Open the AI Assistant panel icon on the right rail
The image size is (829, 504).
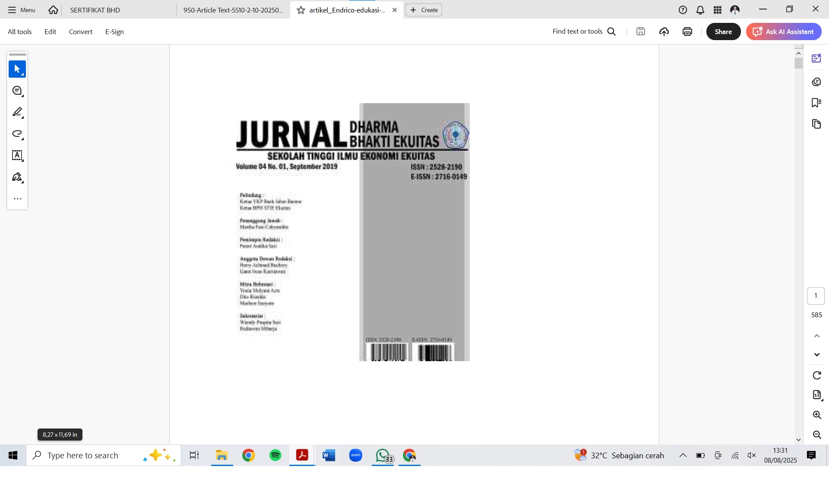[816, 58]
